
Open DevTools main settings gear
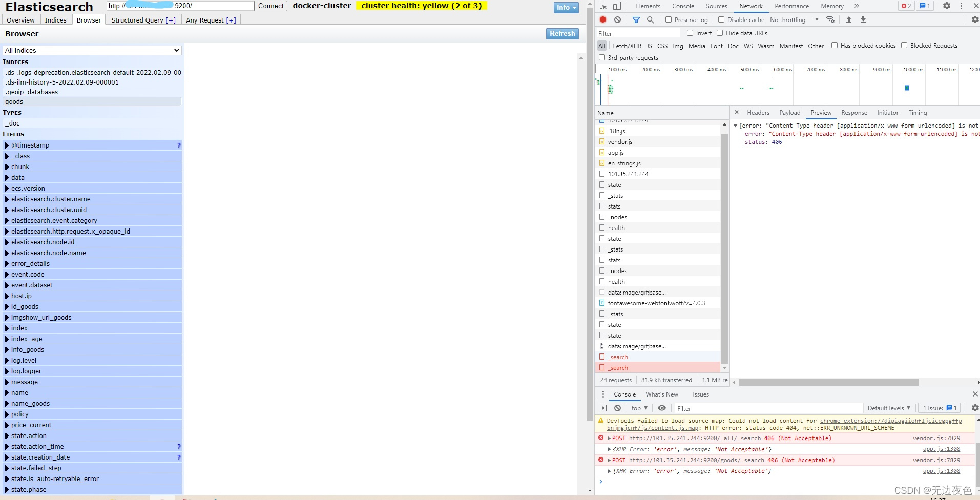(946, 6)
